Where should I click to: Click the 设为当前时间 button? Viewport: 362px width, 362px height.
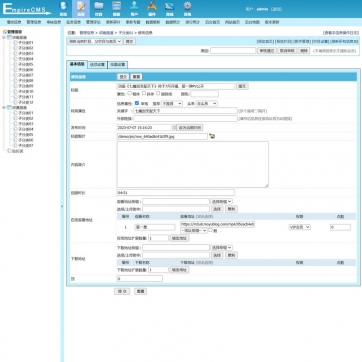point(190,128)
